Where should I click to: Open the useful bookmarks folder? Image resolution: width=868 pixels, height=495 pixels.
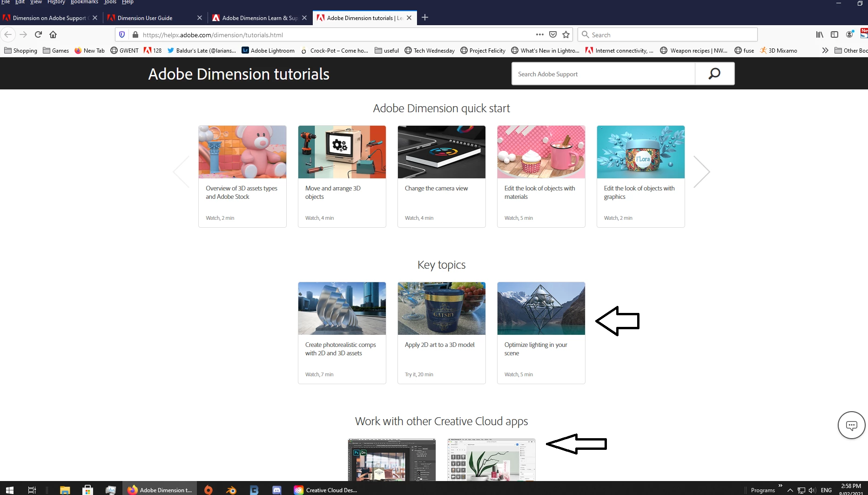point(387,50)
